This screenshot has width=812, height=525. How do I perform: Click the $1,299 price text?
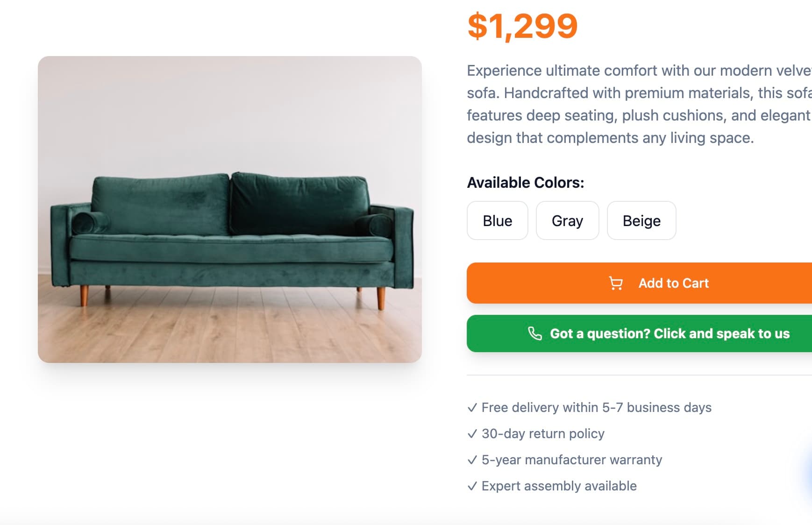coord(522,26)
